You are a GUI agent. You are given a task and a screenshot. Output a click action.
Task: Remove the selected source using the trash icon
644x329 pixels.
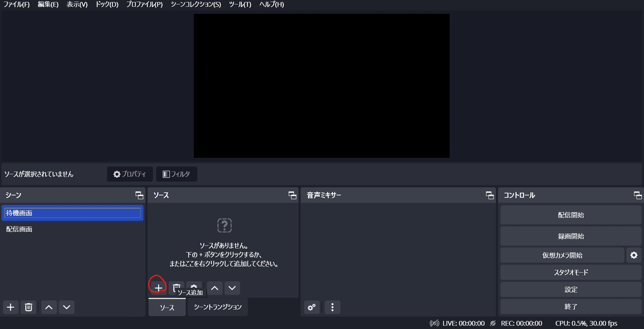coord(177,288)
